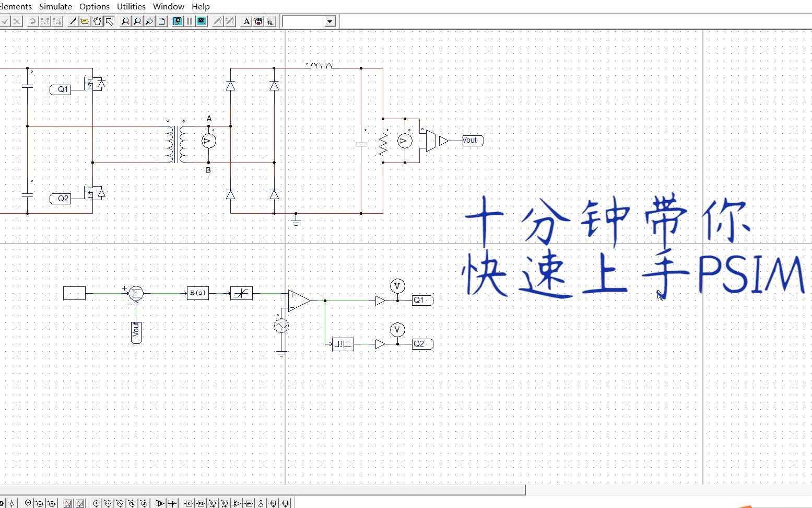Pause the simulation
This screenshot has width=812, height=508.
190,21
